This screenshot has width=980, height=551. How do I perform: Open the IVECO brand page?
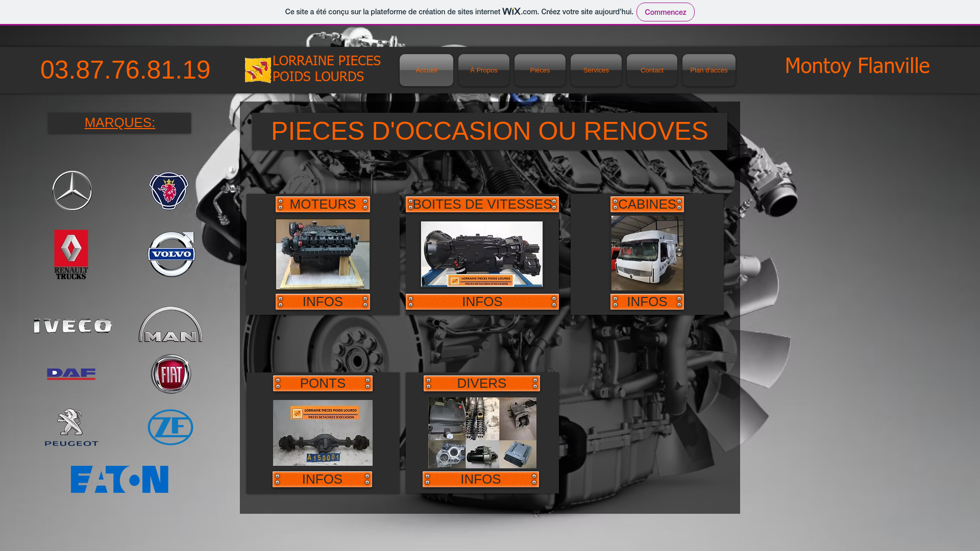point(72,325)
